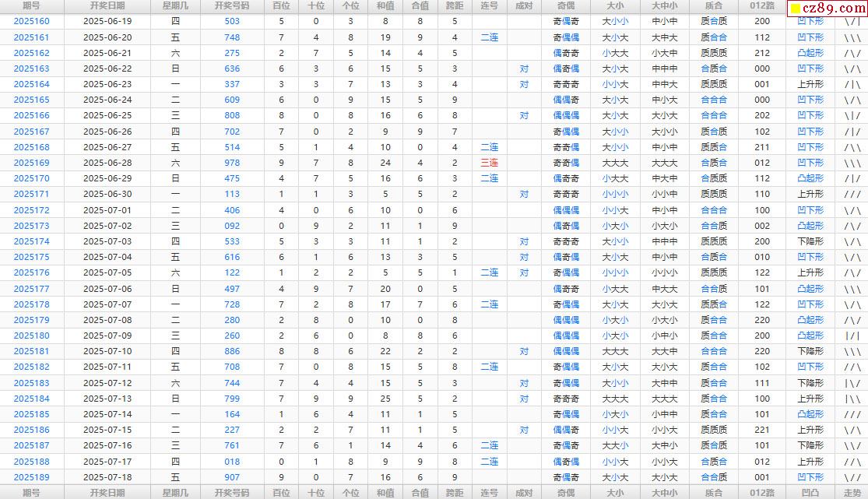
Task: Click the date 2025-07-18 cell
Action: click(x=107, y=477)
